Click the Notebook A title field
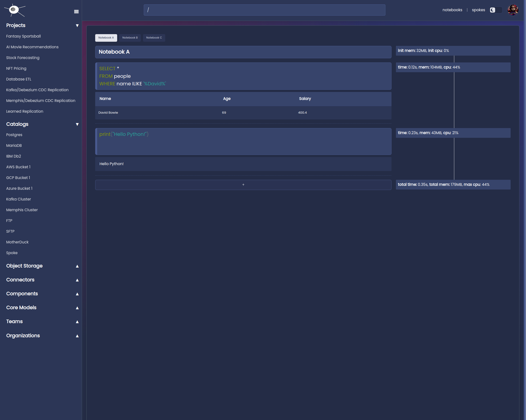Viewport: 526px width, 420px height. coord(243,52)
